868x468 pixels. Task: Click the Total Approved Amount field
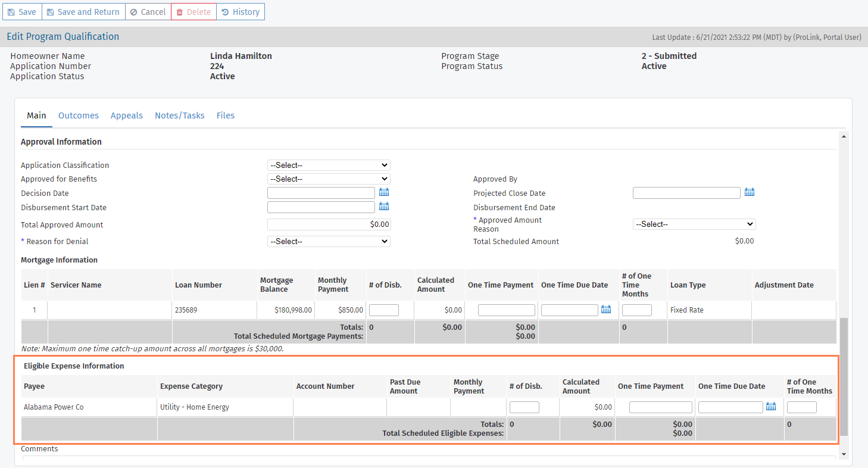[x=329, y=224]
